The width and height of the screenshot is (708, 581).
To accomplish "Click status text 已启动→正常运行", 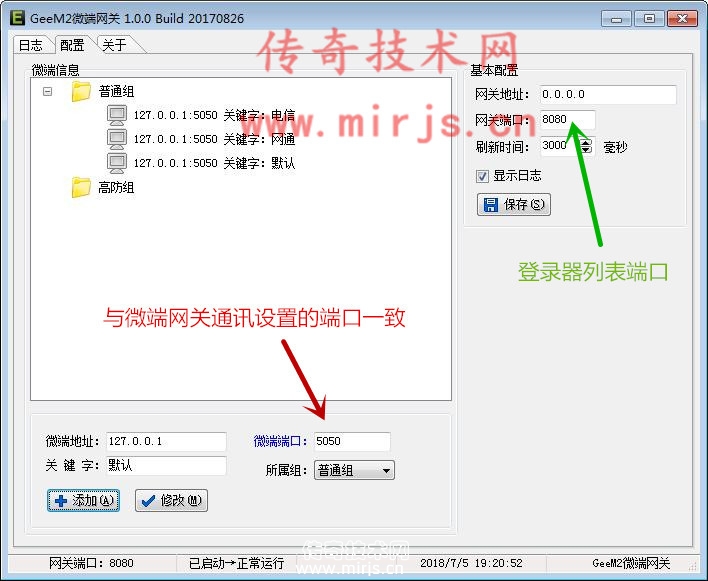I will 236,563.
